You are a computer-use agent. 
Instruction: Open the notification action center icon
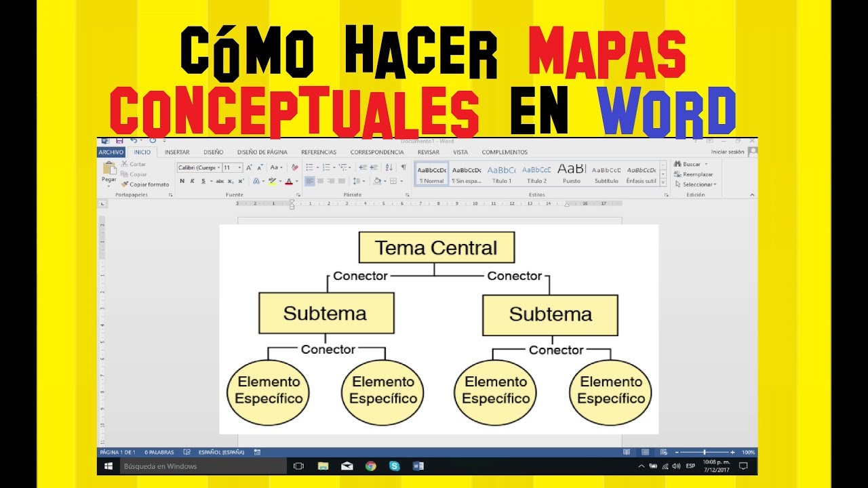tap(743, 466)
